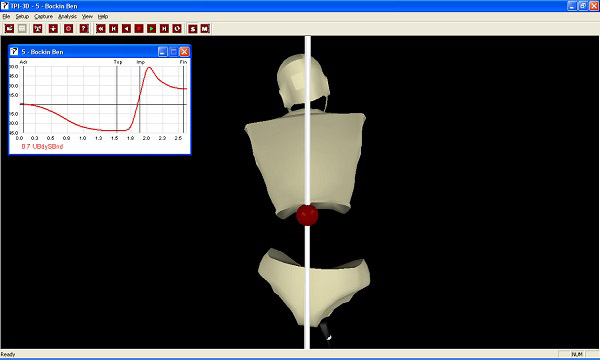Viewport: 600px width, 360px height.
Task: Open the Capture menu
Action: point(44,16)
